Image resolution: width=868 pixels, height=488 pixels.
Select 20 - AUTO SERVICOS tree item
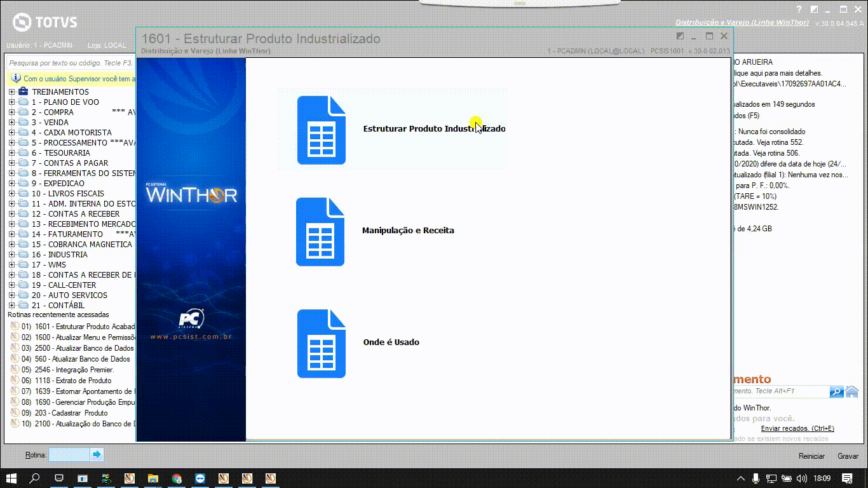[69, 295]
